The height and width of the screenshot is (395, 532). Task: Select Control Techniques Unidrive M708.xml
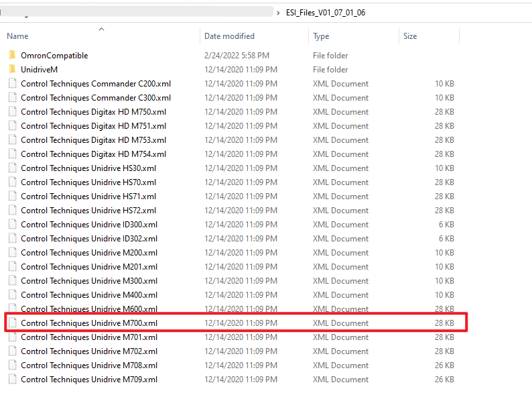pos(89,365)
